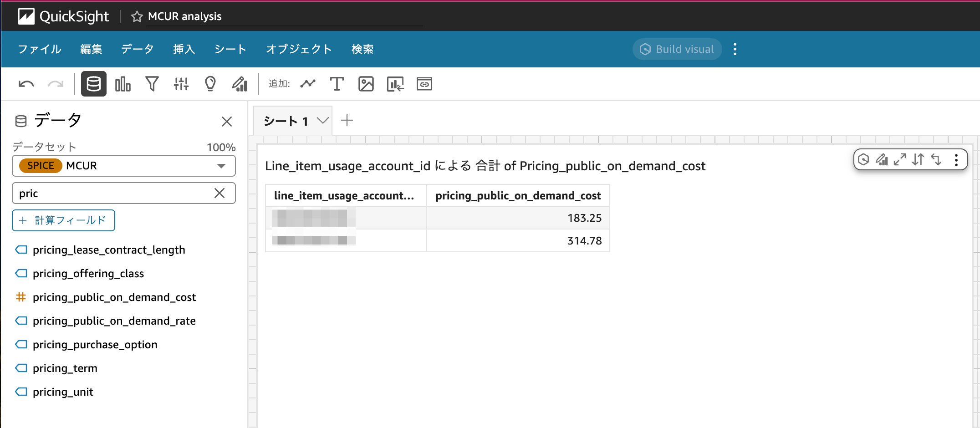Maximize the table visual with expand arrows
980x428 pixels.
[x=900, y=159]
